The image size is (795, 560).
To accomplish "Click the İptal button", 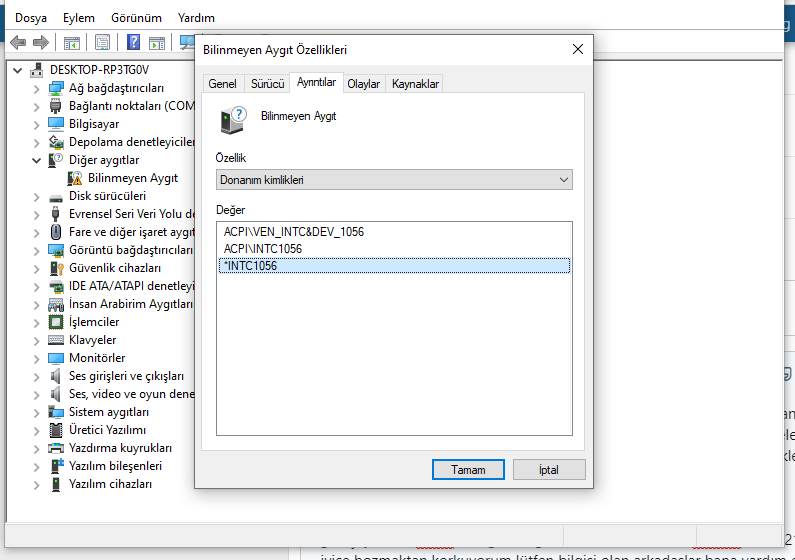I will (549, 470).
